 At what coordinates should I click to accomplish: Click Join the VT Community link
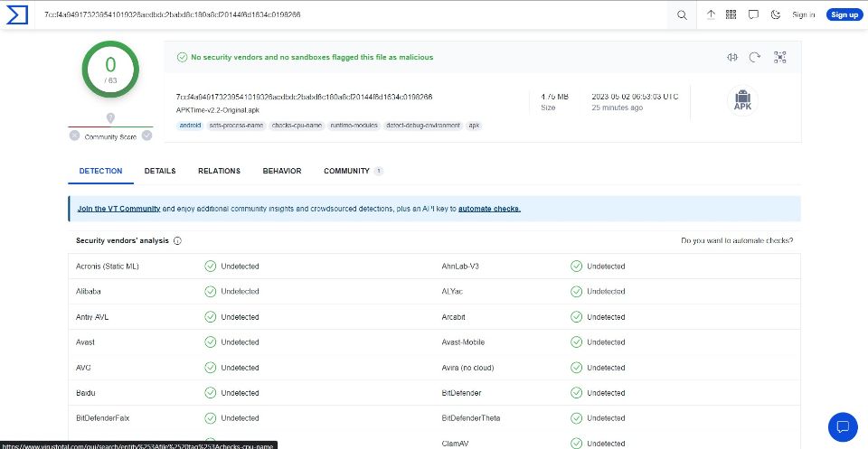pos(119,209)
